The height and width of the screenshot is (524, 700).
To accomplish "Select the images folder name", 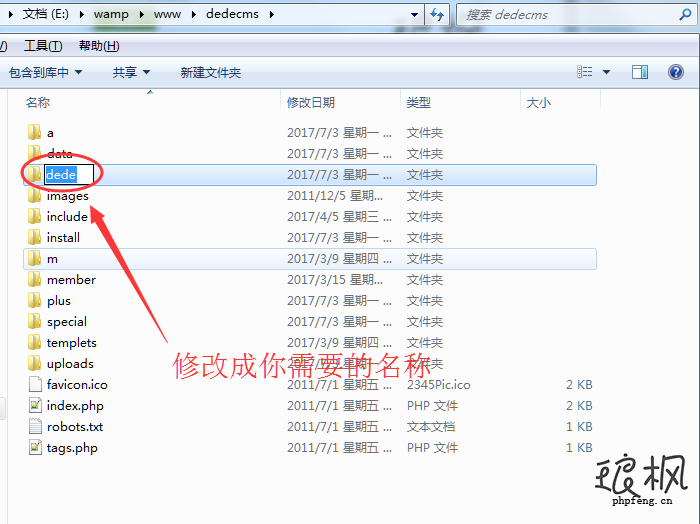I will 68,196.
